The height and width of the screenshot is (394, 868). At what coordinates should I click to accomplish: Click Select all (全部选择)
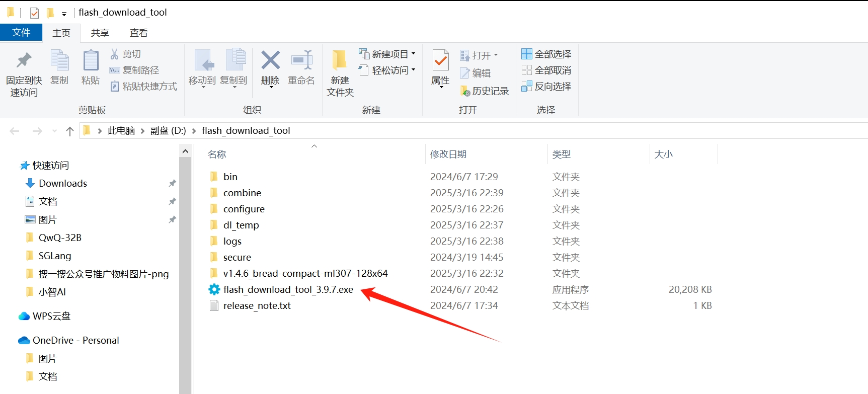tap(546, 54)
